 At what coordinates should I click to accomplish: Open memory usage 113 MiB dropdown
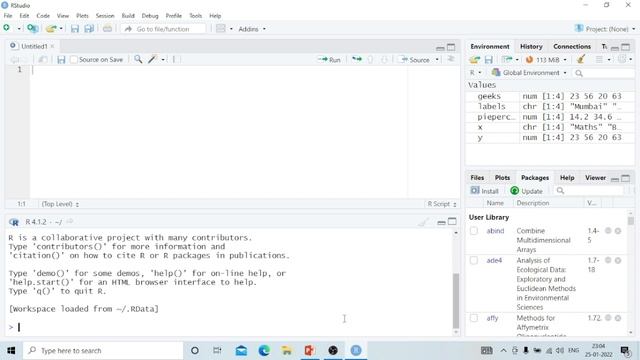coord(546,60)
